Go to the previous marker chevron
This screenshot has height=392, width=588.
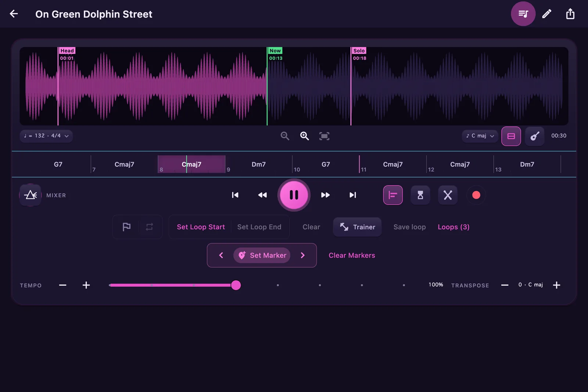(221, 255)
